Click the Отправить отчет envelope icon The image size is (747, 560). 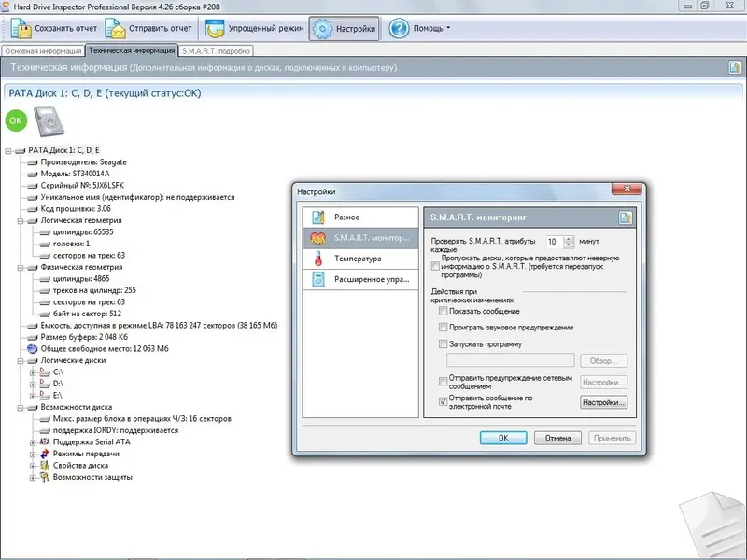[x=115, y=29]
